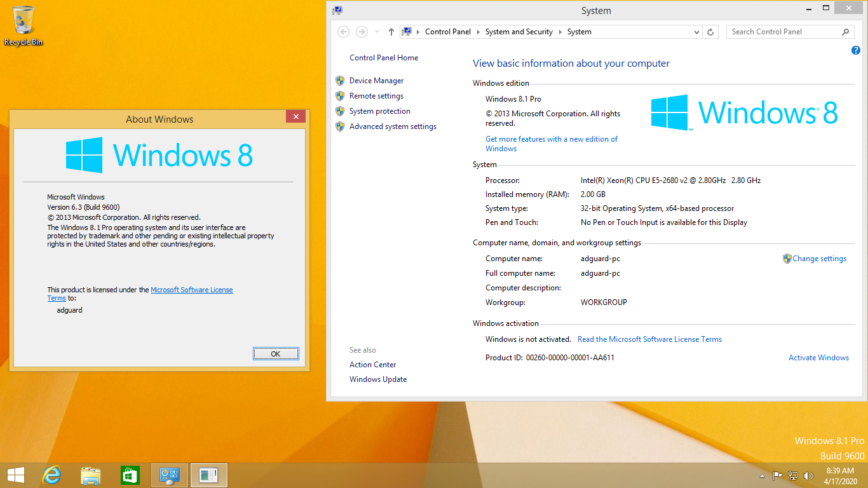Open Windows Update under See also
Screen dimensions: 868x488
(378, 379)
